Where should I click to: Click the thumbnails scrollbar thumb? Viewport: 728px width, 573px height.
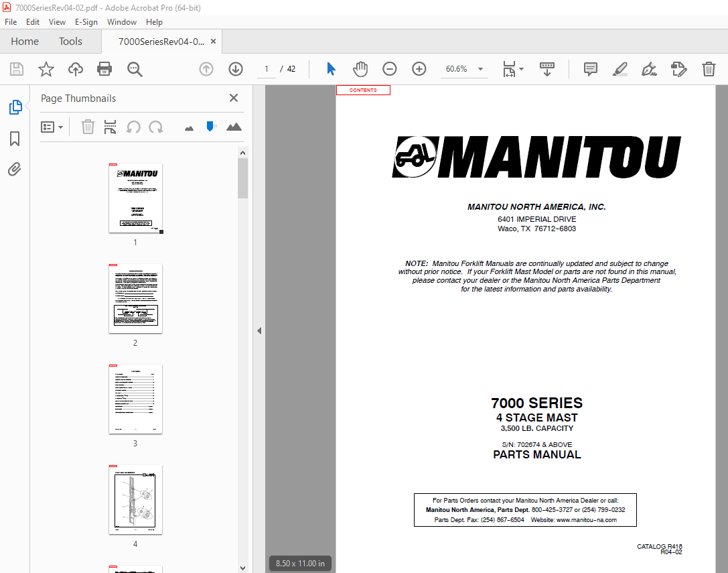243,178
